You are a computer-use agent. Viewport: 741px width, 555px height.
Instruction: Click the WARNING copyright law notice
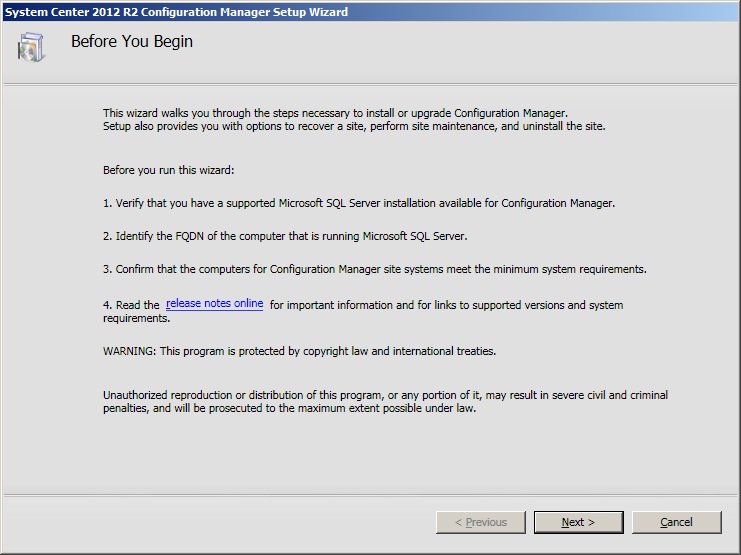tap(299, 351)
